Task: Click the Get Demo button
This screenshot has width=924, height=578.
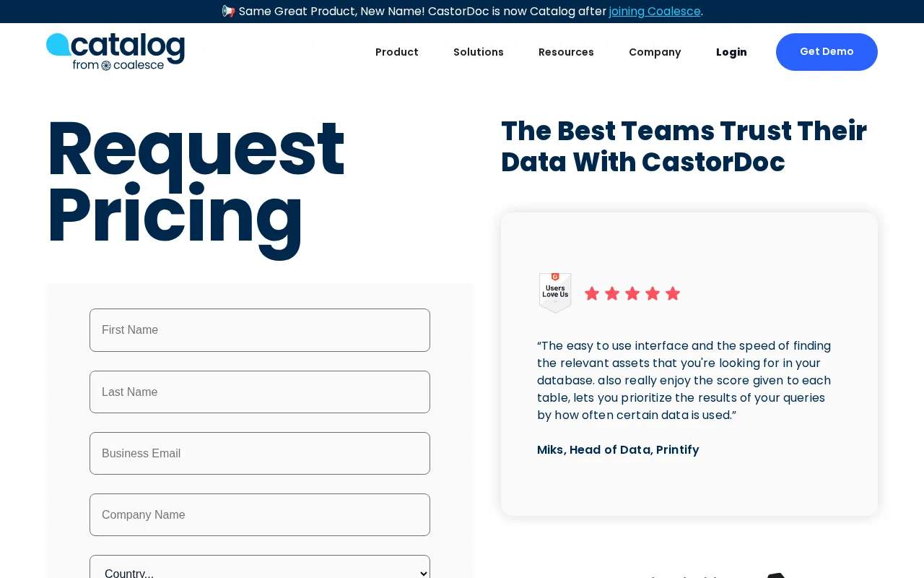Action: [x=827, y=52]
